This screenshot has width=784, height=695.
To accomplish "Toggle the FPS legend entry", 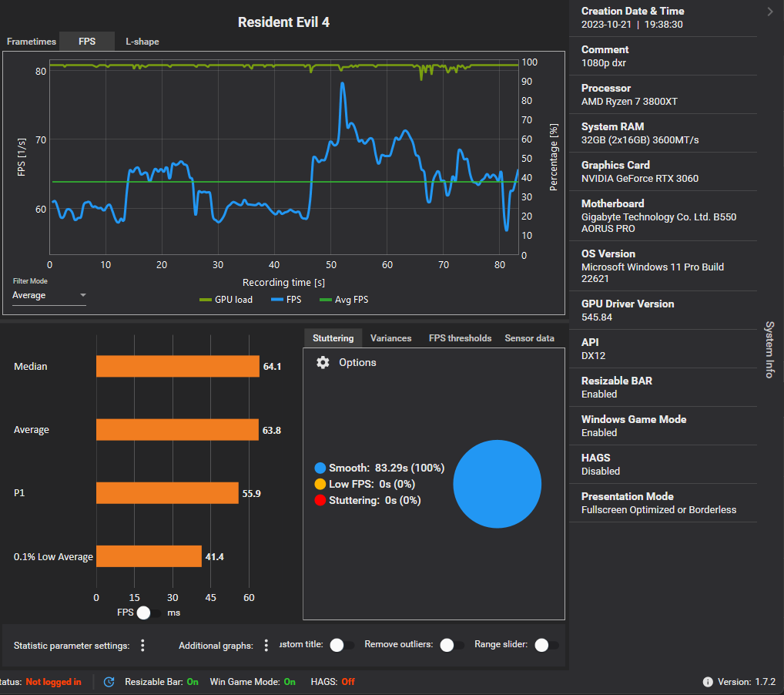I will [x=286, y=299].
